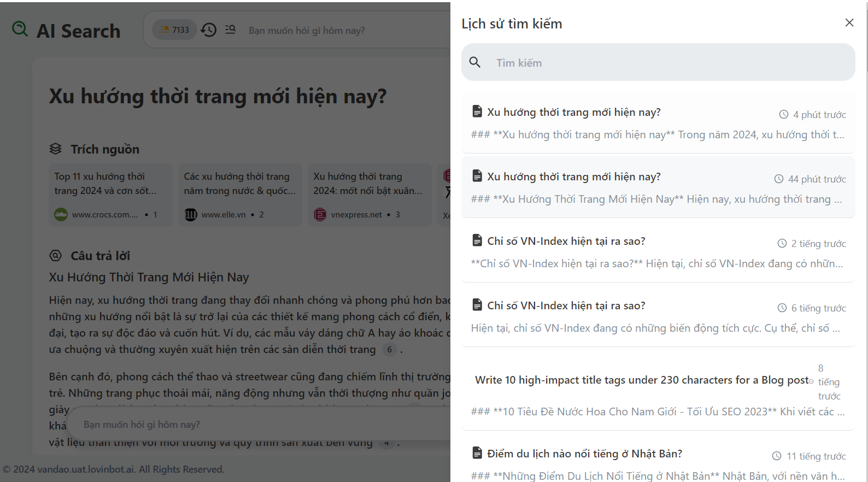Click the AI Search magnifier logo
Screen dimensions: 868x482
click(x=20, y=29)
